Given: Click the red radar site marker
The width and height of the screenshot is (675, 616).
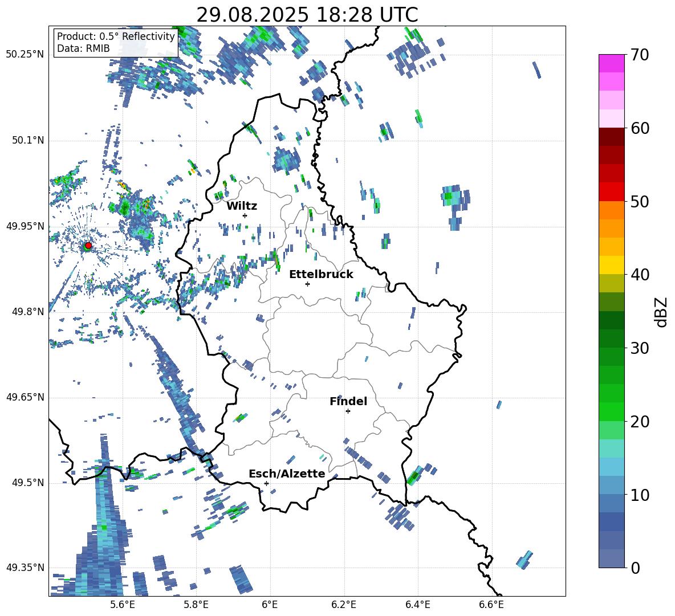Looking at the screenshot, I should [88, 245].
